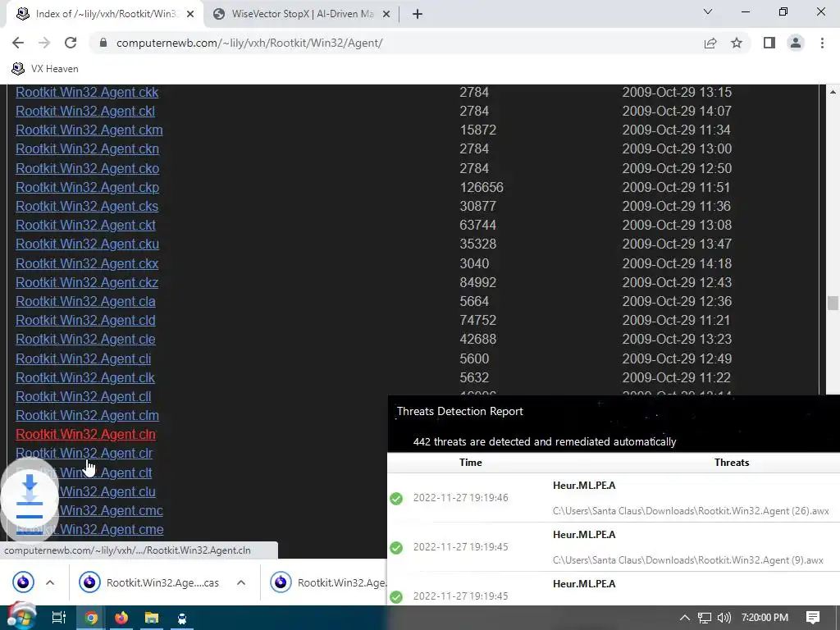Select the Rootkit.Win32.Agent.cks link
840x630 pixels.
point(87,206)
